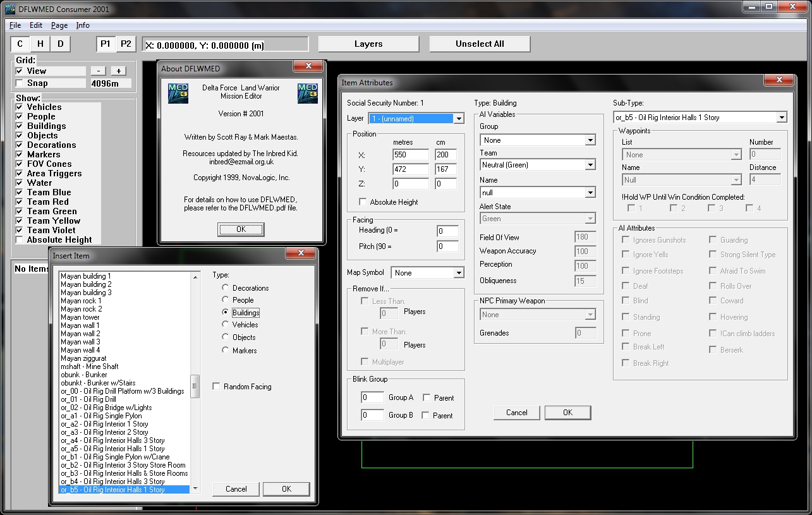812x515 pixels.
Task: Select mshaft - Mine Shaft entry
Action: click(x=124, y=367)
